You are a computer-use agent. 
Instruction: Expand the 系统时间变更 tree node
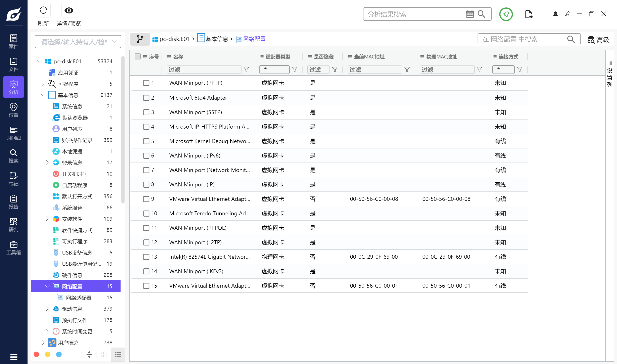47,331
